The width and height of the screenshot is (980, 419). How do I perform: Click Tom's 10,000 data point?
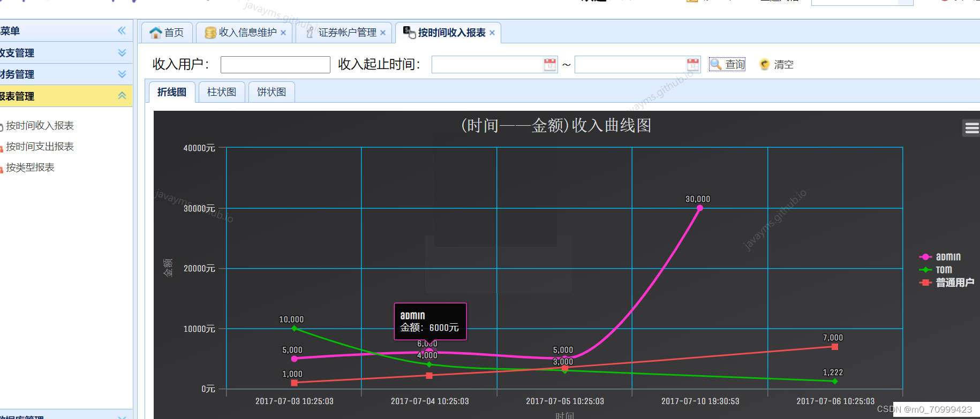(294, 328)
